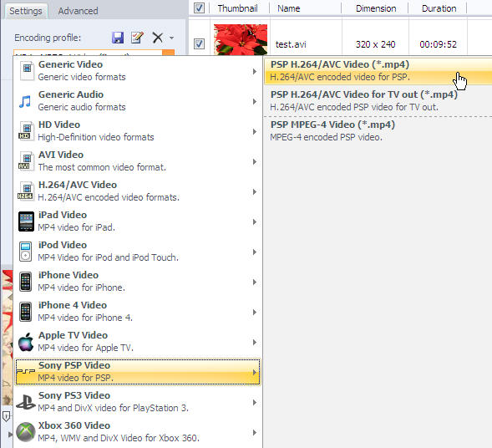Expand the AVI Video submenu arrow
Screen dimensions: 492x448
point(255,161)
